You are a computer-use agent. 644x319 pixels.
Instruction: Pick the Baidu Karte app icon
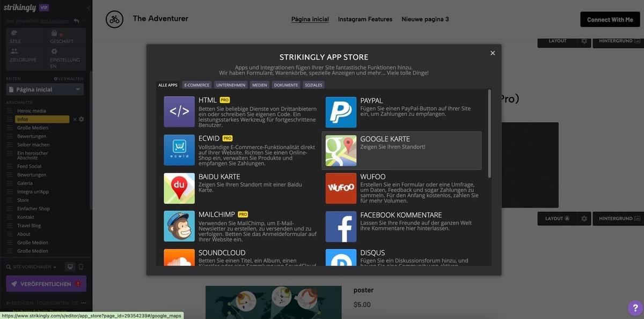coord(179,188)
